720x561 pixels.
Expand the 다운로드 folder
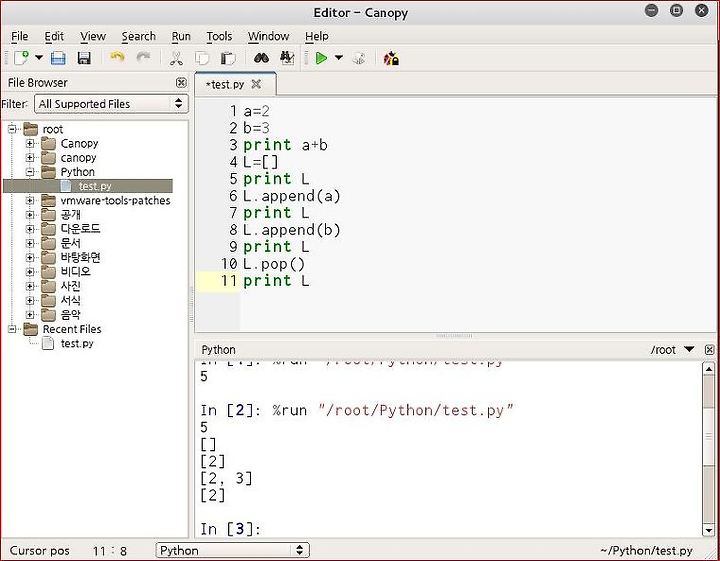click(30, 229)
